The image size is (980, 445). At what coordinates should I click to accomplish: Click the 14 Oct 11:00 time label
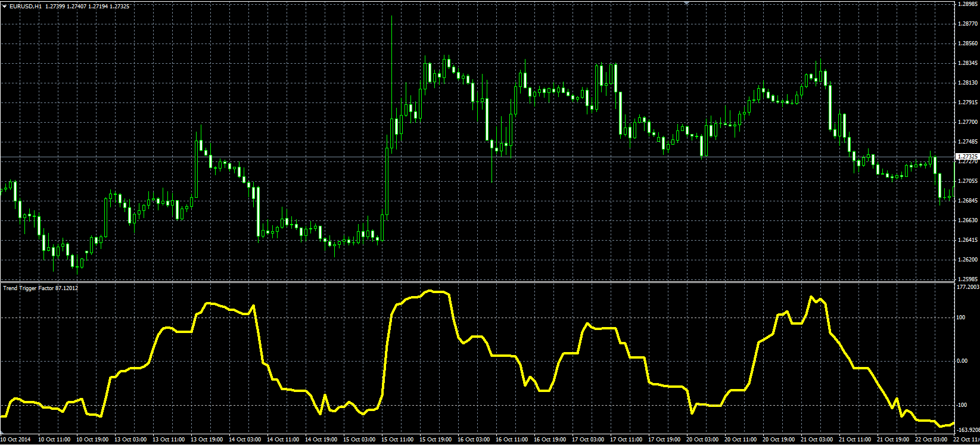[x=283, y=440]
